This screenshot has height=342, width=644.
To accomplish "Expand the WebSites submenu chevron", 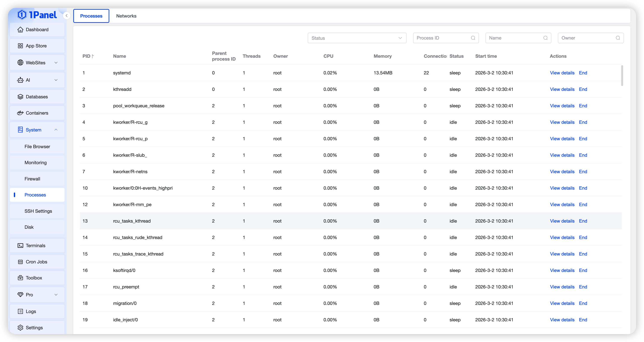I will coord(56,63).
